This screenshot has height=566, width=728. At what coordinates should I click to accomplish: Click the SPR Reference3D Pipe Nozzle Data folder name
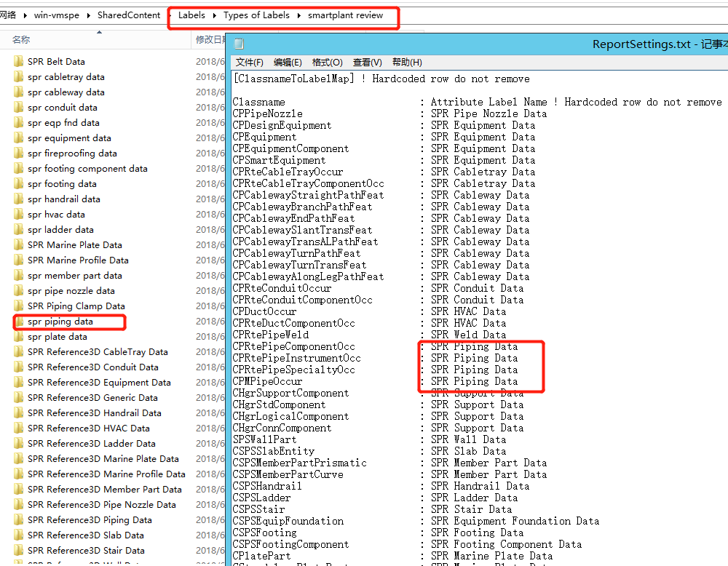(x=102, y=505)
